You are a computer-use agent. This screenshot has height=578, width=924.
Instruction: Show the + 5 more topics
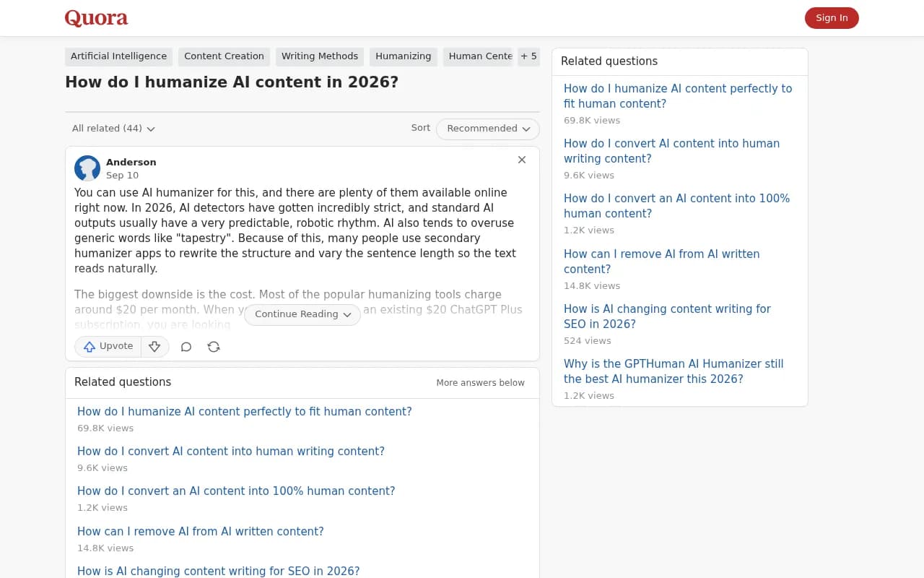pyautogui.click(x=528, y=56)
